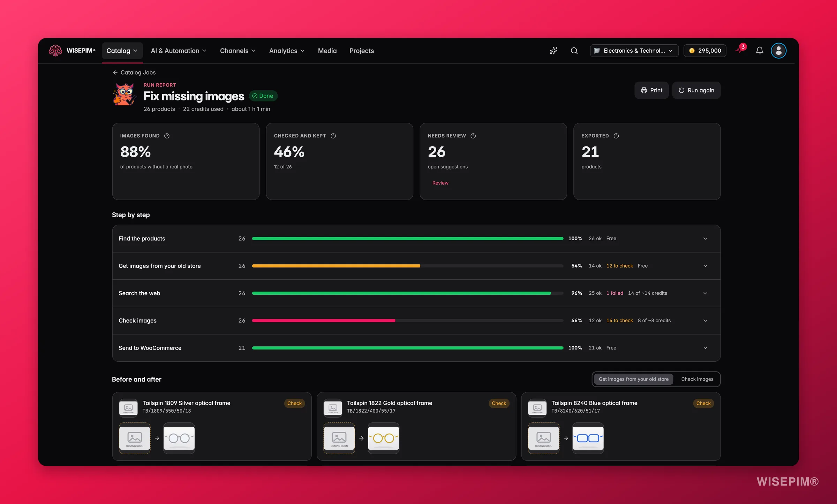
Task: Open the AI & Automation menu
Action: pyautogui.click(x=179, y=51)
